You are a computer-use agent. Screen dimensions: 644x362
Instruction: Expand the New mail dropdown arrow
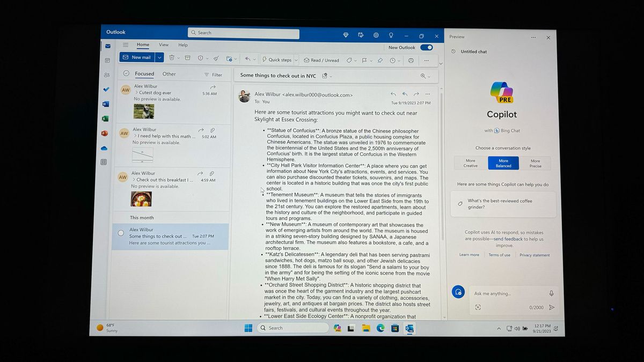tap(159, 57)
